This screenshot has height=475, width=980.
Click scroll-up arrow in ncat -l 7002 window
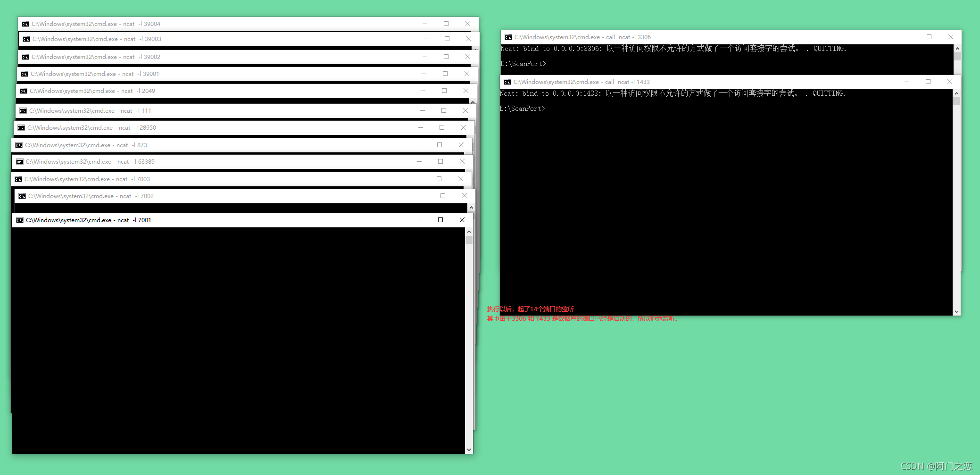click(x=471, y=208)
